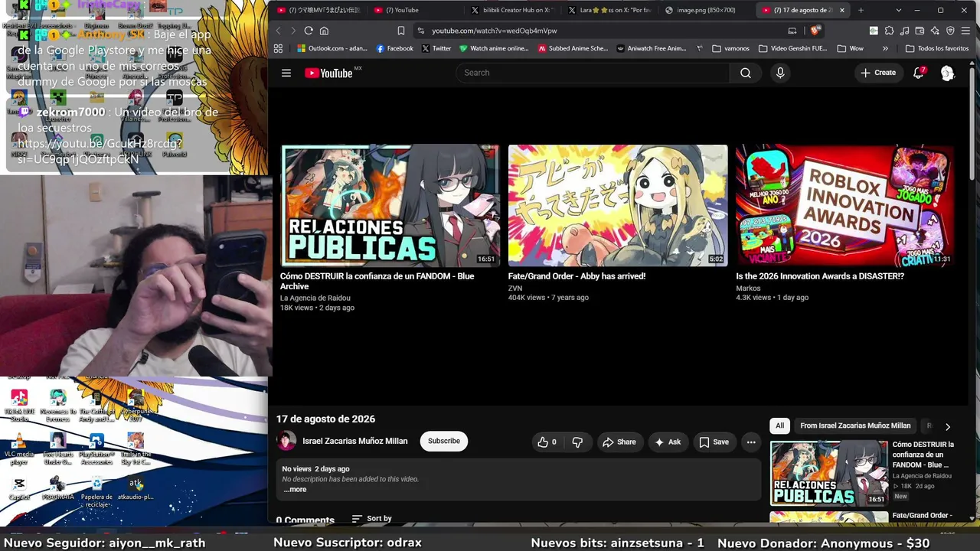Image resolution: width=980 pixels, height=551 pixels.
Task: Click the YouTube search field
Action: tap(593, 73)
